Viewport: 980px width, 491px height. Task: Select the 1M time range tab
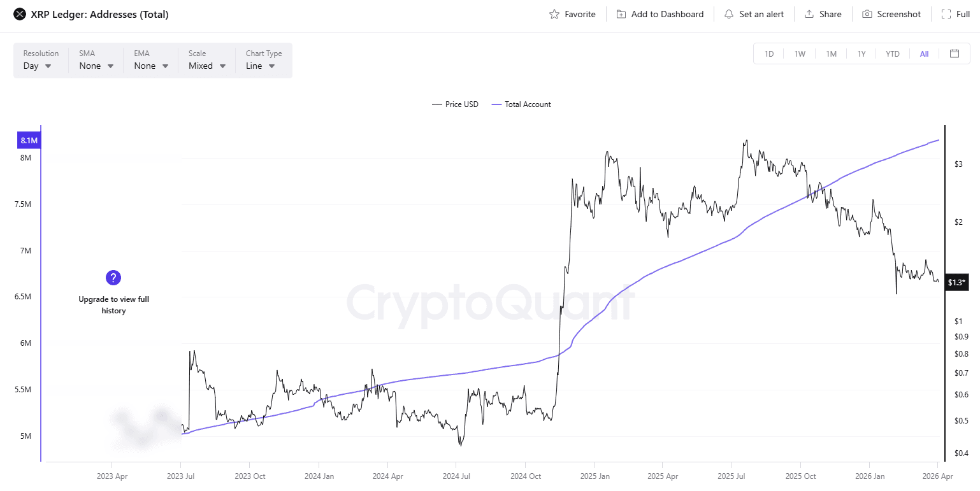[x=831, y=54]
